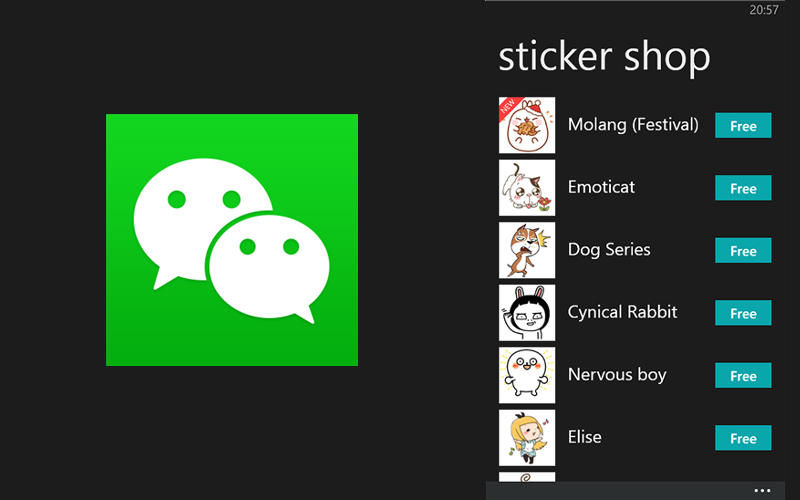
Task: Get Molang (Festival) with its Free button
Action: 743,126
